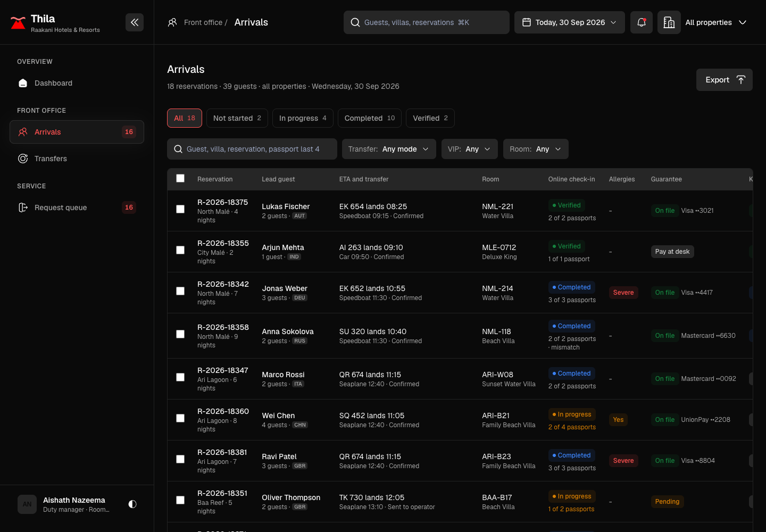Click the guest, villa, reservation filter field
This screenshot has height=532, width=766.
pos(252,149)
